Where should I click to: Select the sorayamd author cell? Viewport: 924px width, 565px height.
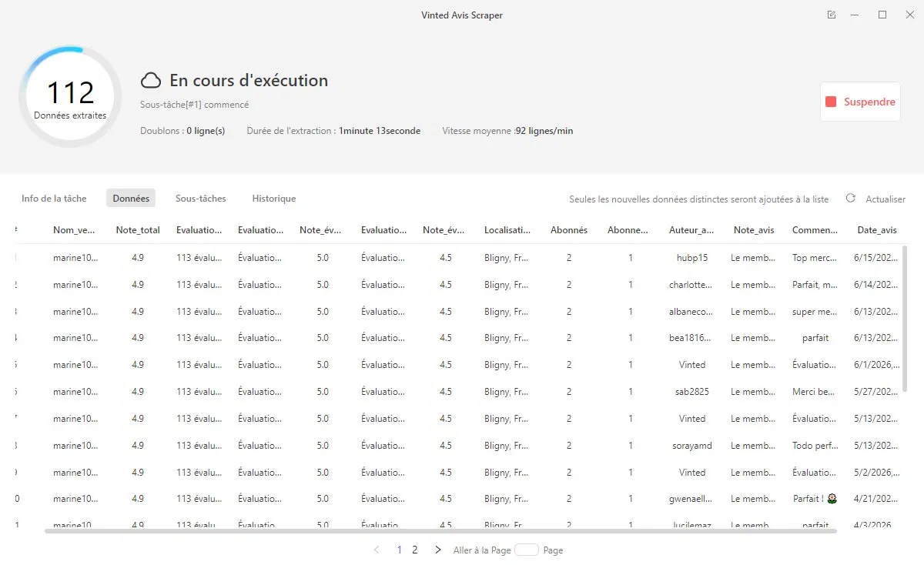point(692,446)
